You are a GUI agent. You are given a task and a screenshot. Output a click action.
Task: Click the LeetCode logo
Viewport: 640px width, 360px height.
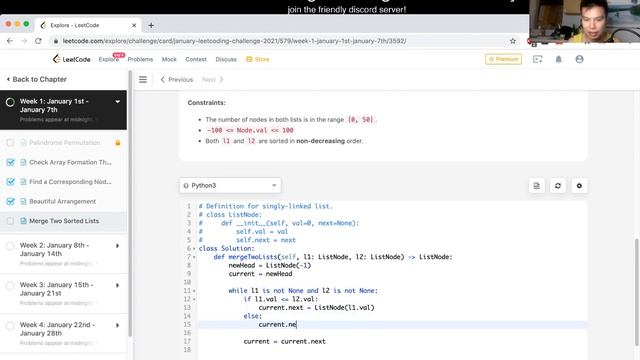point(71,59)
